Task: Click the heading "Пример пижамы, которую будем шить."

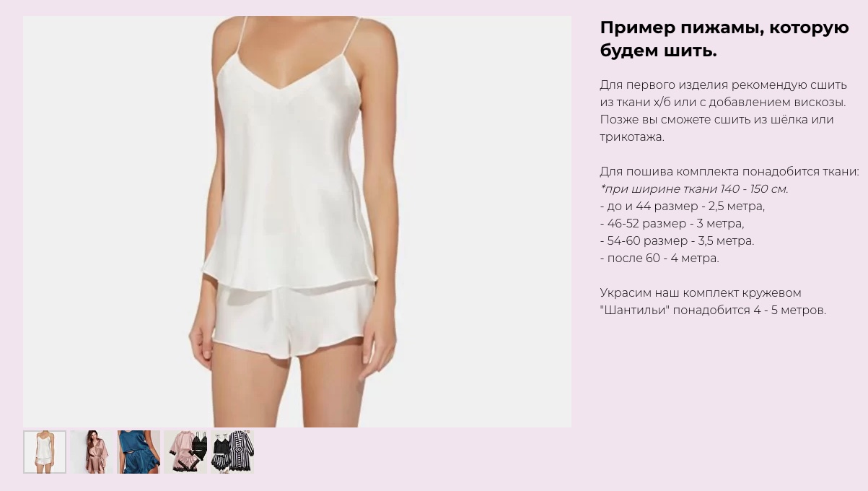Action: pos(724,39)
